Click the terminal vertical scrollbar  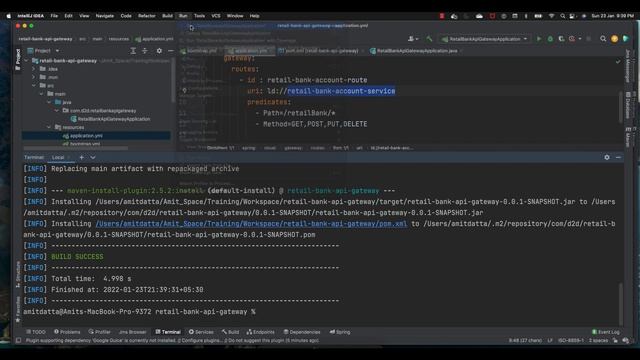pos(620,303)
